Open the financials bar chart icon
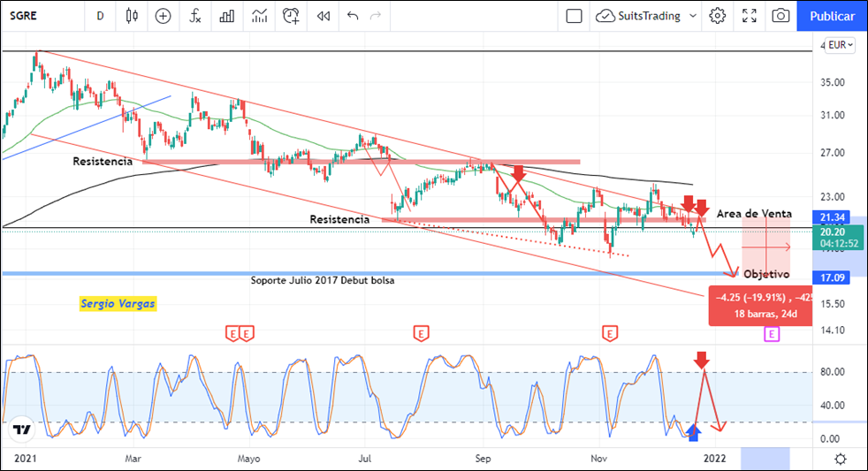Viewport: 868px width, 471px height. (x=227, y=16)
